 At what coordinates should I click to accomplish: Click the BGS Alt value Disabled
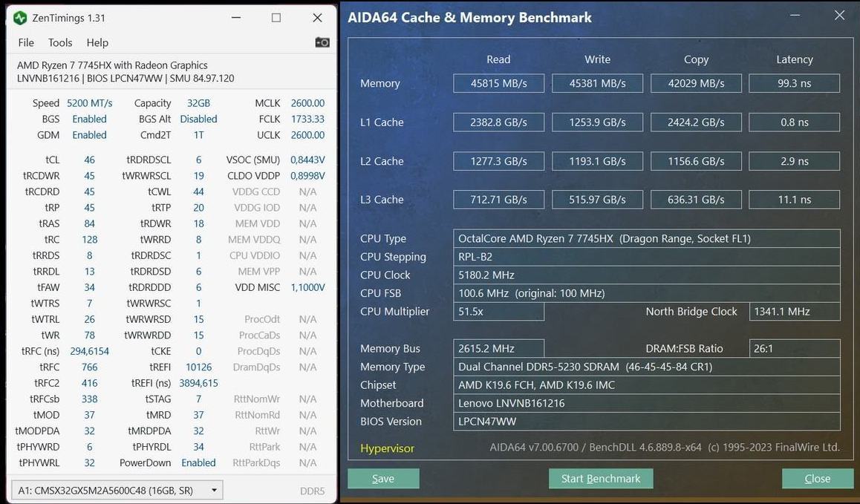(x=198, y=119)
